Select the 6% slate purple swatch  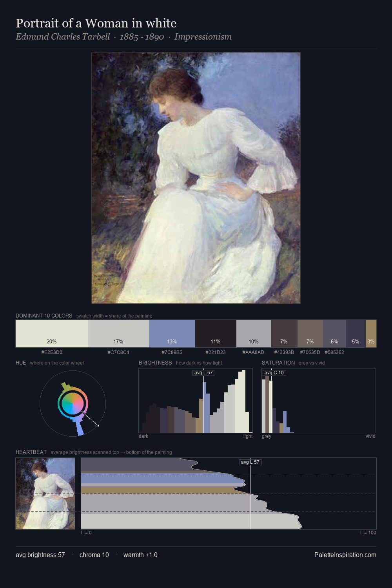(x=334, y=334)
